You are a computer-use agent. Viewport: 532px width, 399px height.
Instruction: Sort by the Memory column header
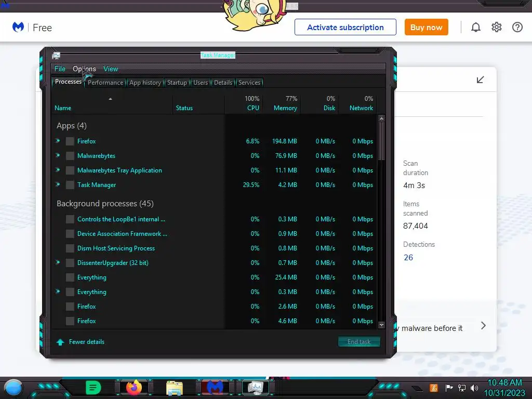[x=282, y=103]
